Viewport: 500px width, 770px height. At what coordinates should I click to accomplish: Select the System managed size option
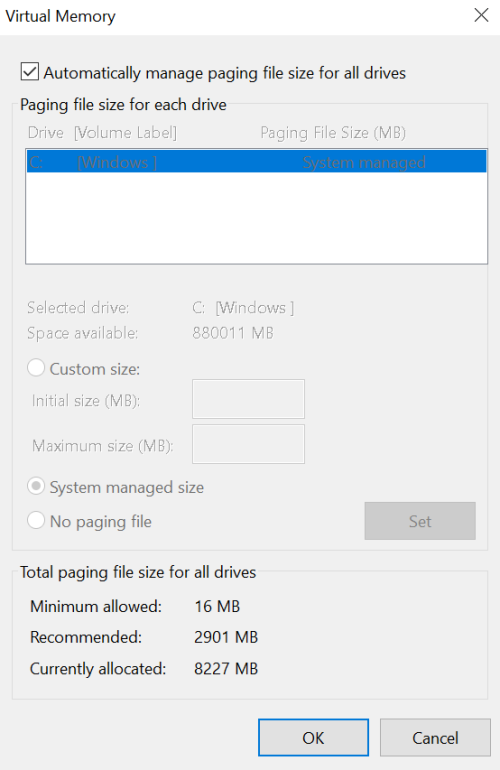point(36,486)
